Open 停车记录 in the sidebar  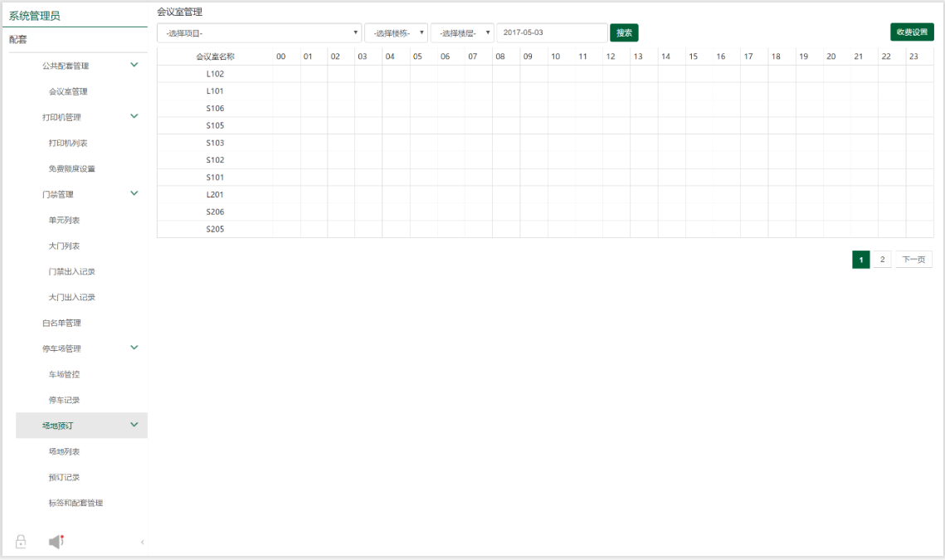64,400
